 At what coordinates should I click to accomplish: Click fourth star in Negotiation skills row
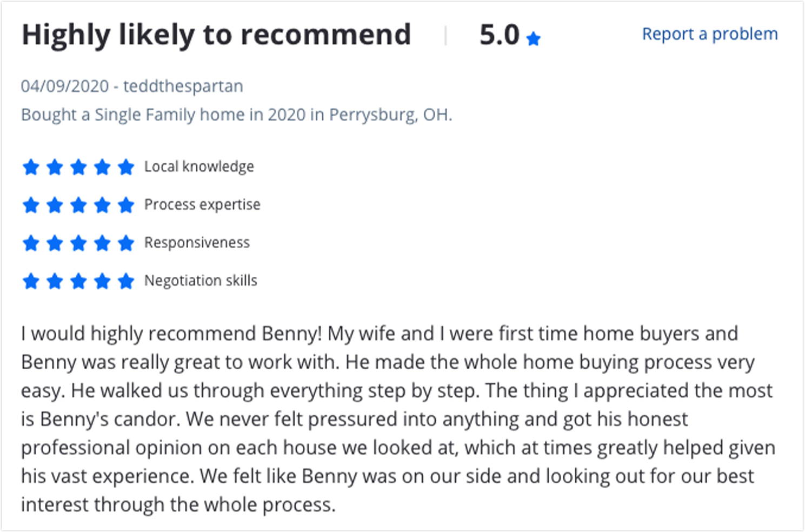(102, 281)
